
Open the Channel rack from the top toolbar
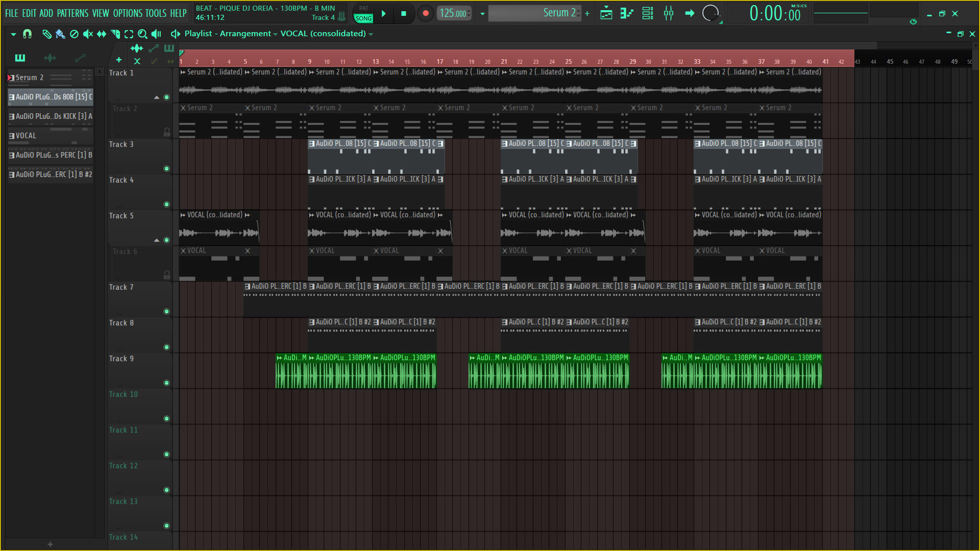(x=647, y=13)
